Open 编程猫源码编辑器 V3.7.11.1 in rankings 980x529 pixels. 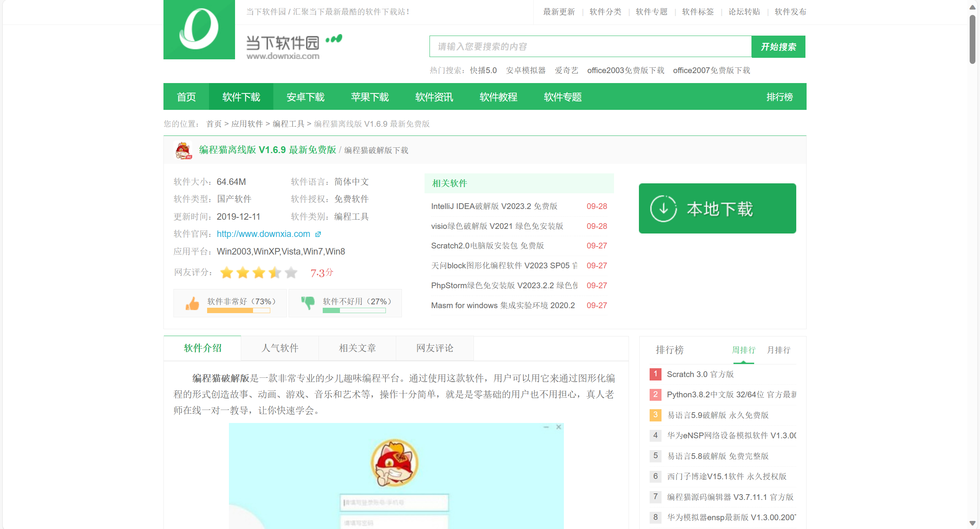(x=730, y=497)
